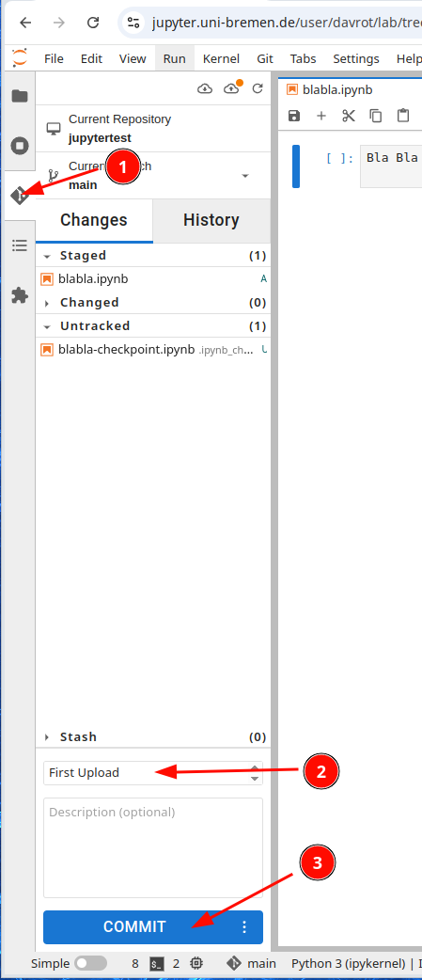The image size is (422, 980).
Task: Save the notebook with disk icon
Action: [294, 116]
